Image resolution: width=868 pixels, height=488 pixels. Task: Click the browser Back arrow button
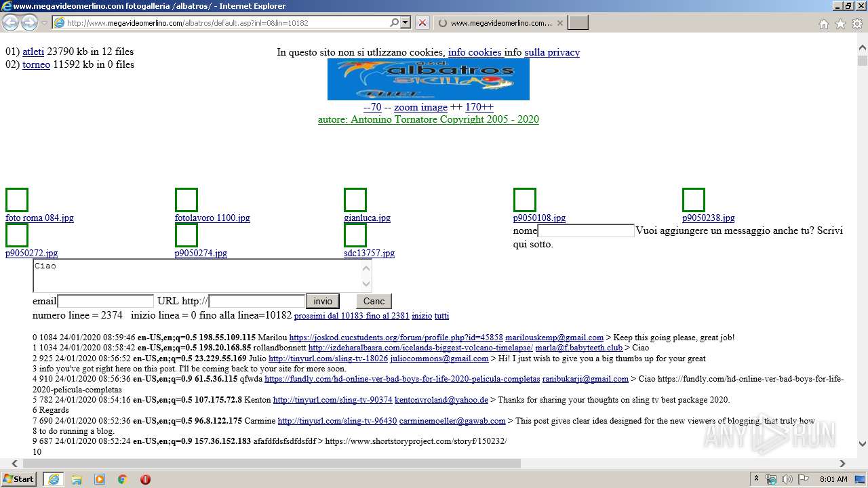point(11,22)
